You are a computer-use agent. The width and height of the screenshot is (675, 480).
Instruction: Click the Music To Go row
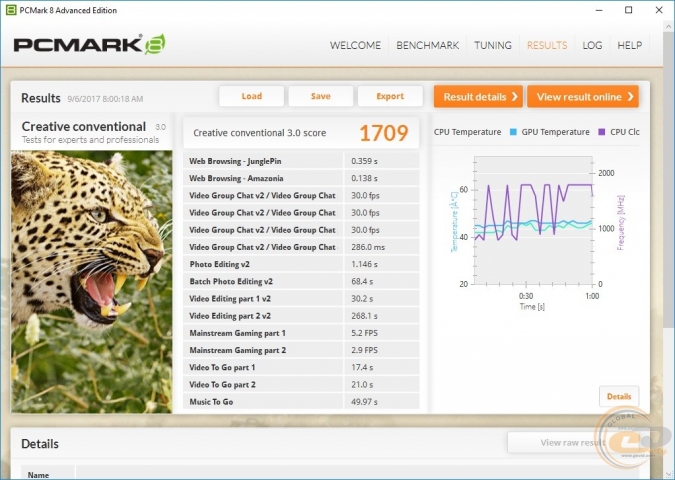pos(301,402)
